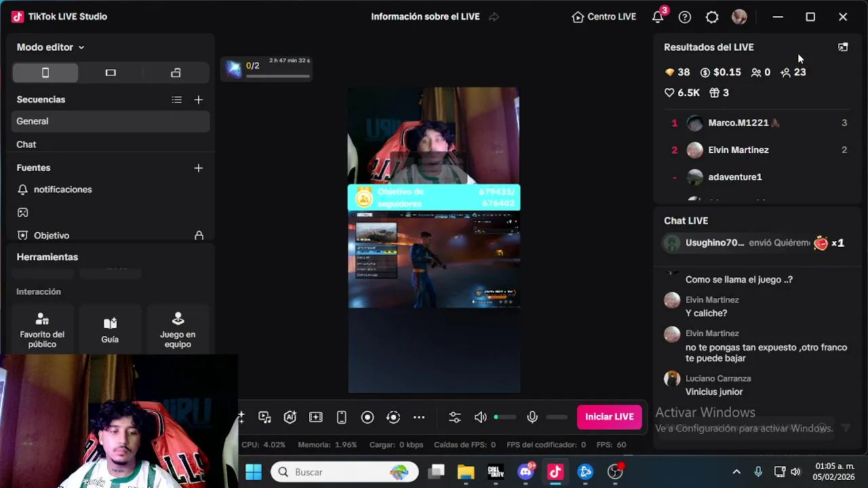Pop out the Resultados del LIVE panel
868x488 pixels.
click(x=843, y=47)
